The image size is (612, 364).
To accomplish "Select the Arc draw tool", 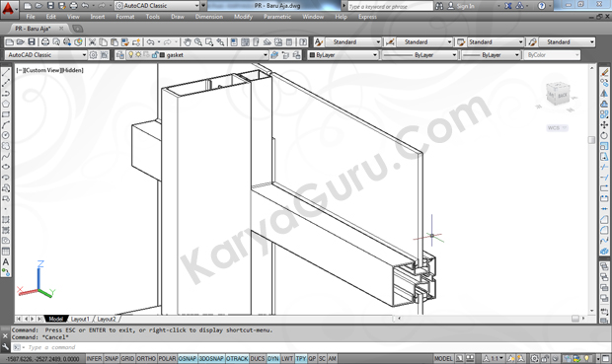I will tap(6, 125).
